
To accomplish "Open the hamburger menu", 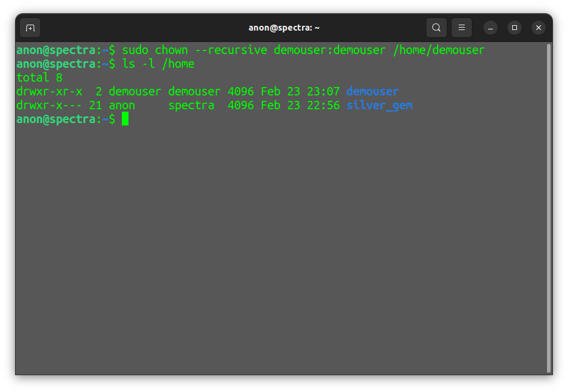I will point(462,28).
